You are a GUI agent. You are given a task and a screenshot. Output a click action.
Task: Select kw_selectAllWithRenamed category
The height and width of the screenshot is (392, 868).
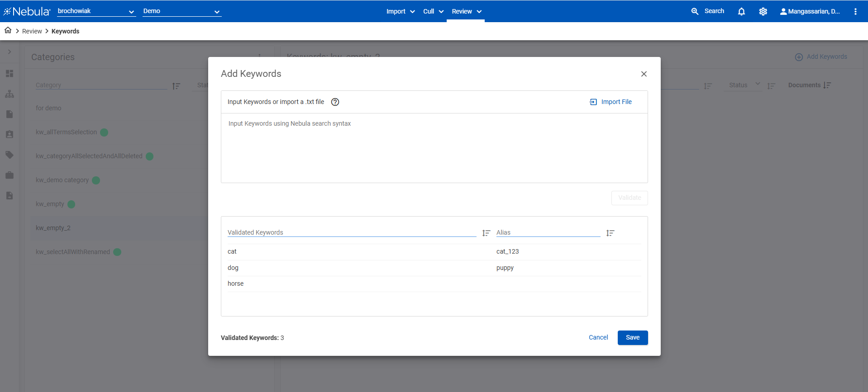click(119, 252)
